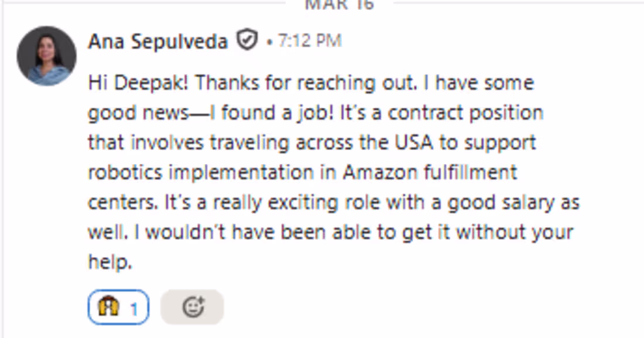Click the verified shield badge beside Ana Sepulveda
644x338 pixels.
(247, 40)
